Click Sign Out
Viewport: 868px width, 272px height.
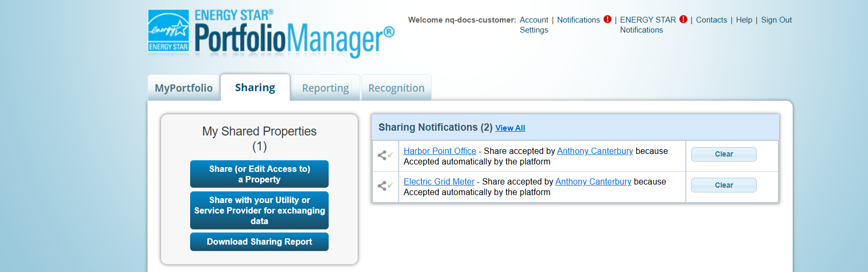(776, 20)
